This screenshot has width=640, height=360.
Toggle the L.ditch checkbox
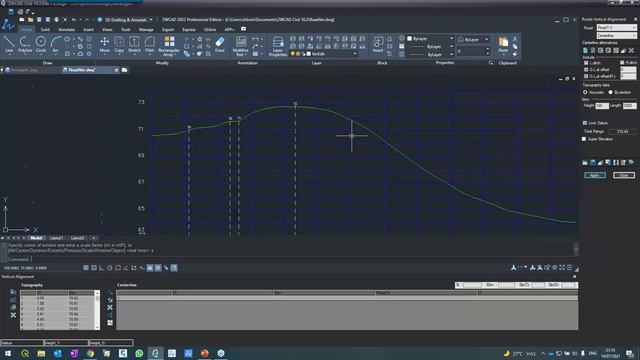coord(586,63)
